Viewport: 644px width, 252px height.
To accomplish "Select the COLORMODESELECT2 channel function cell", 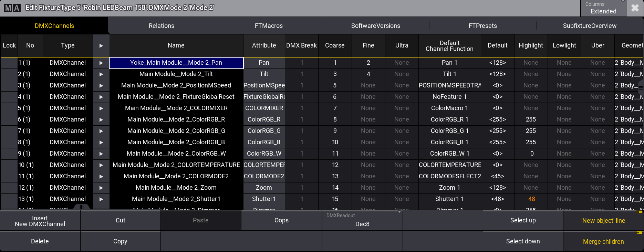I will click(450, 176).
